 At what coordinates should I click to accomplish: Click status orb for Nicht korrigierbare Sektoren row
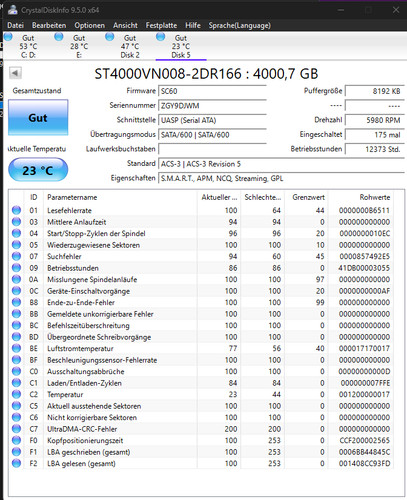pyautogui.click(x=16, y=417)
